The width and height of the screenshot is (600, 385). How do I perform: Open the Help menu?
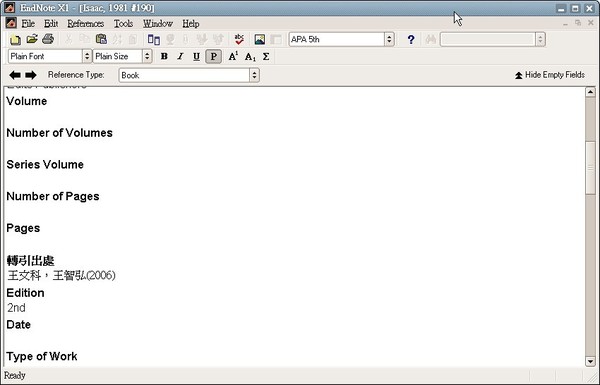191,24
